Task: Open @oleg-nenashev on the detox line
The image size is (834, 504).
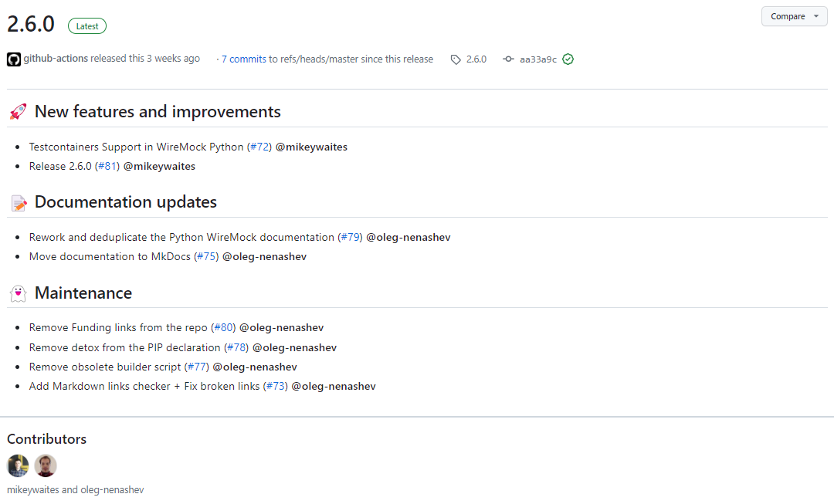Action: [294, 347]
